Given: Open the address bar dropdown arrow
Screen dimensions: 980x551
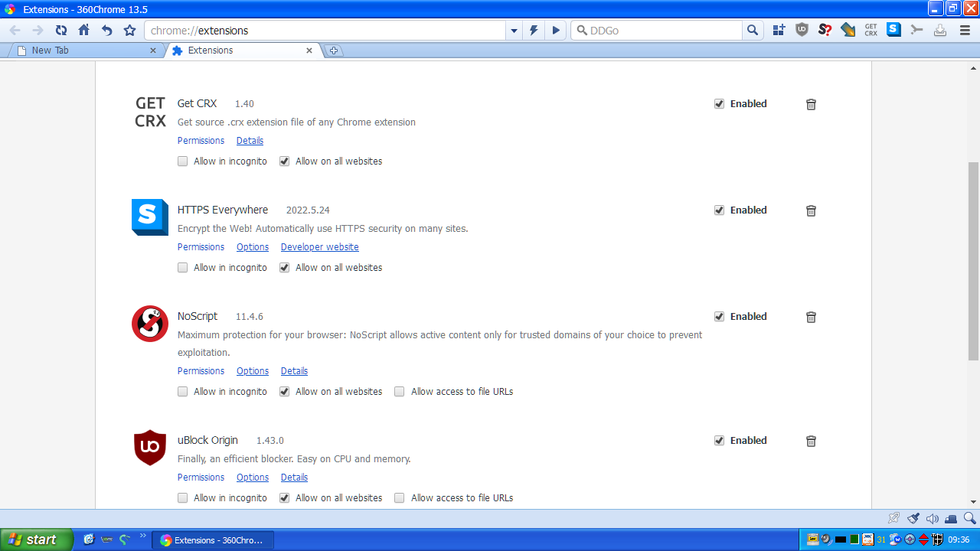Looking at the screenshot, I should tap(514, 30).
